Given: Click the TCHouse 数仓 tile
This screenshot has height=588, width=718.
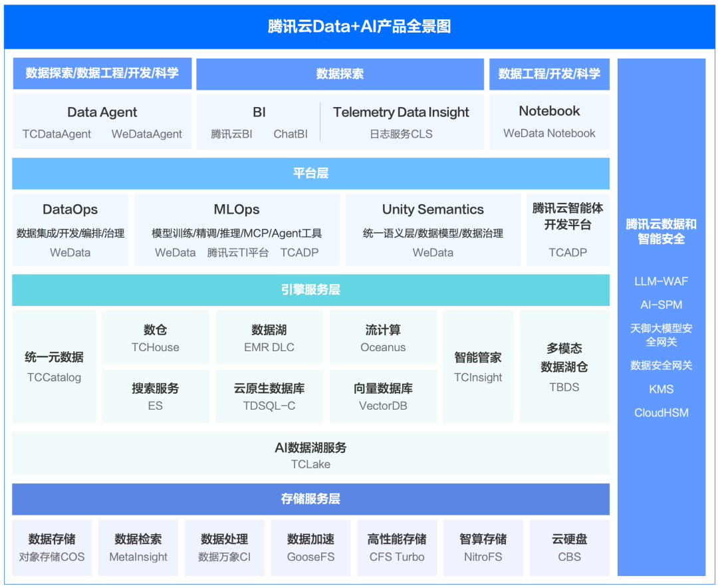Looking at the screenshot, I should (155, 337).
